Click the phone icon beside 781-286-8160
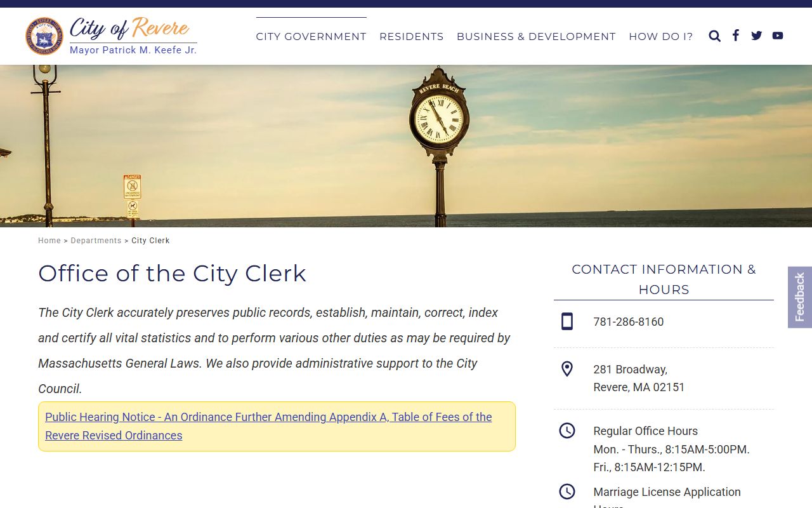Viewport: 812px width, 508px height. [567, 321]
